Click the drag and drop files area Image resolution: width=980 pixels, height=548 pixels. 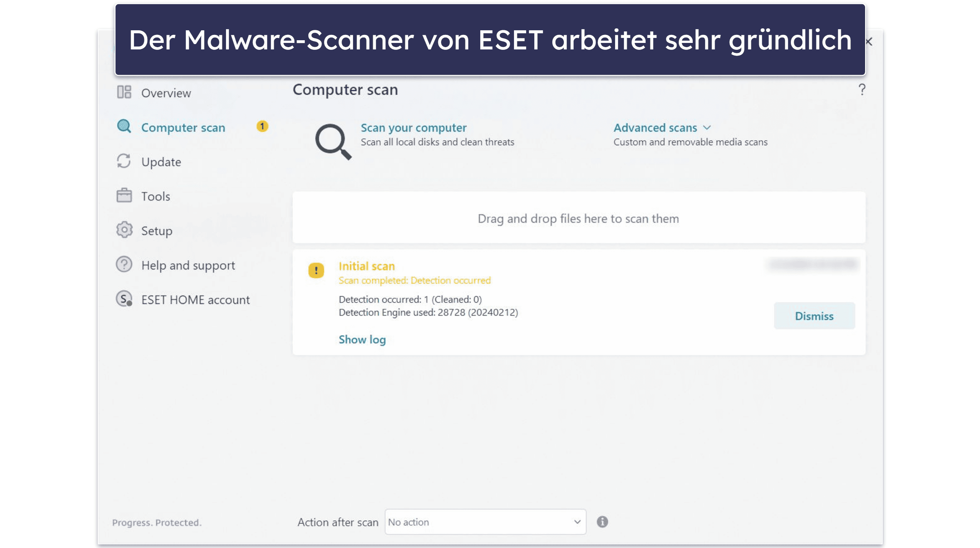click(x=578, y=218)
